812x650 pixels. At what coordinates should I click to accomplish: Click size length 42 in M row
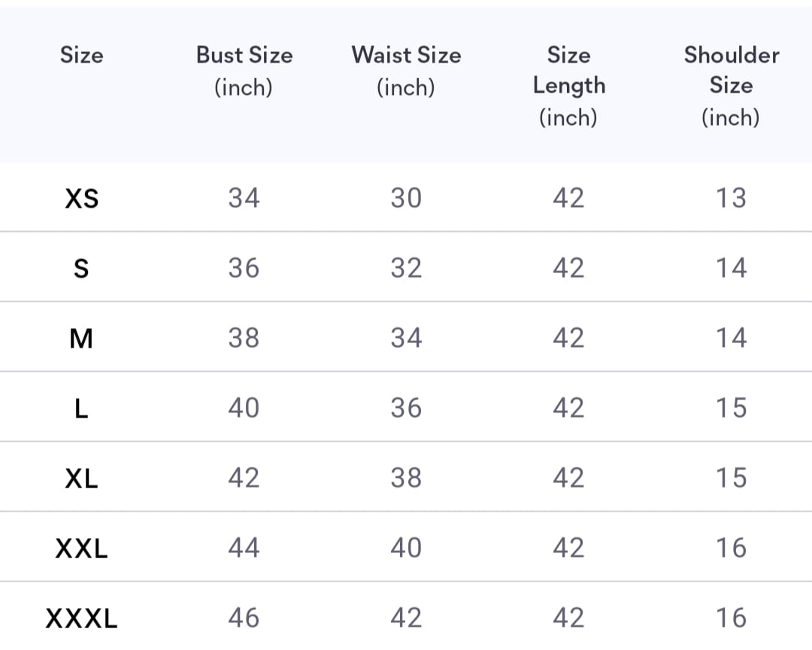point(568,339)
